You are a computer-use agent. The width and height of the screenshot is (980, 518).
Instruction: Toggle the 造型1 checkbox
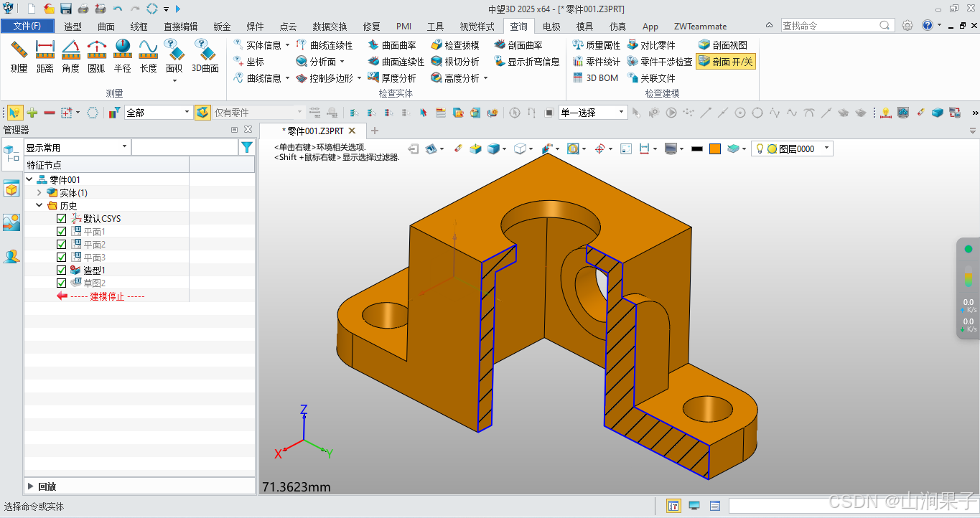click(x=61, y=270)
